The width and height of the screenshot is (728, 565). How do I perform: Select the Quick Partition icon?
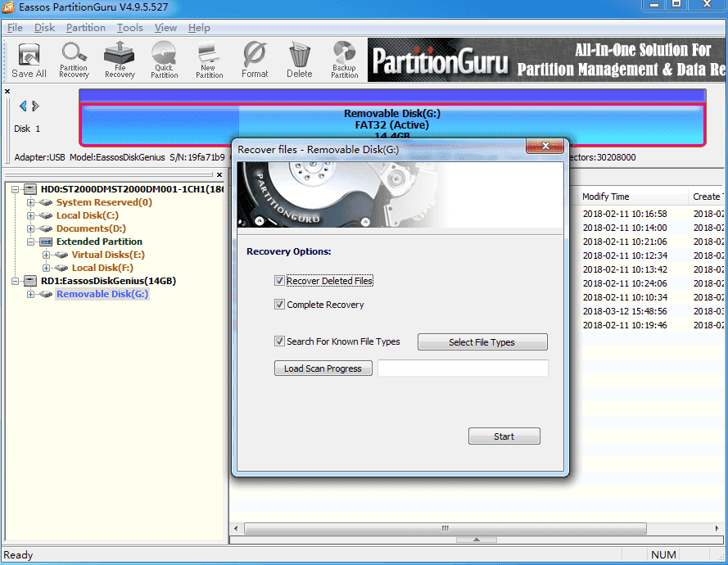pos(164,60)
